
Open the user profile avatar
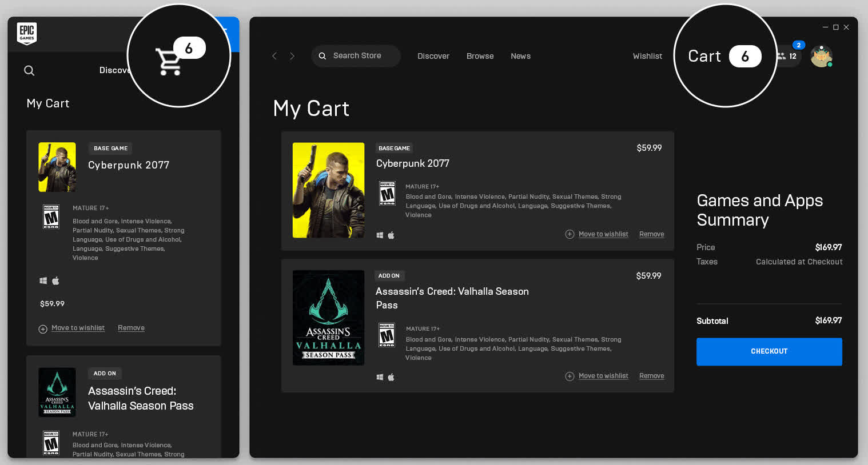coord(821,56)
